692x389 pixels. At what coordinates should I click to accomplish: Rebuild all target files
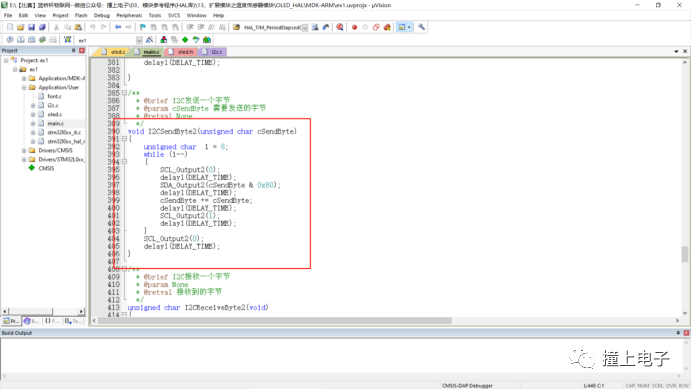coord(32,40)
